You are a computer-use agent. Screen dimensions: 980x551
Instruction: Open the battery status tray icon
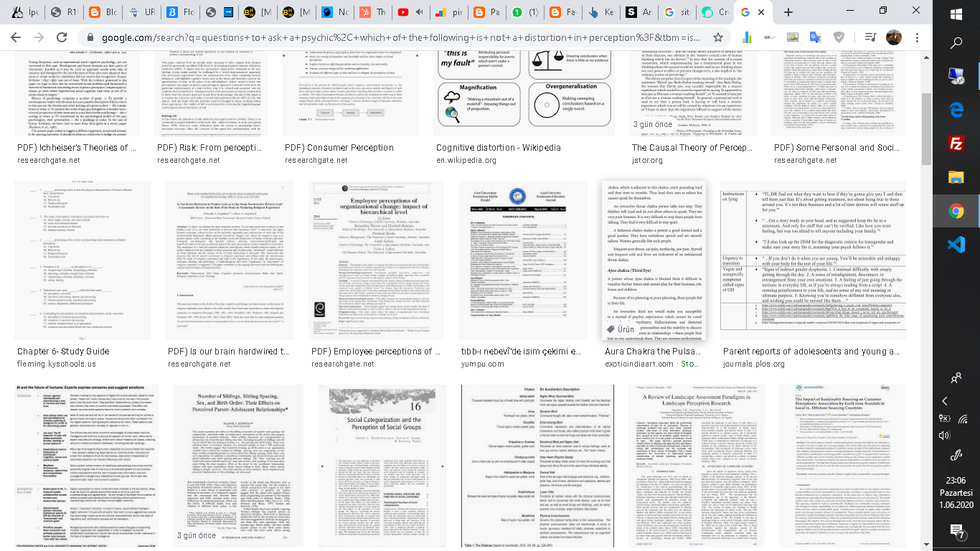coord(945,418)
